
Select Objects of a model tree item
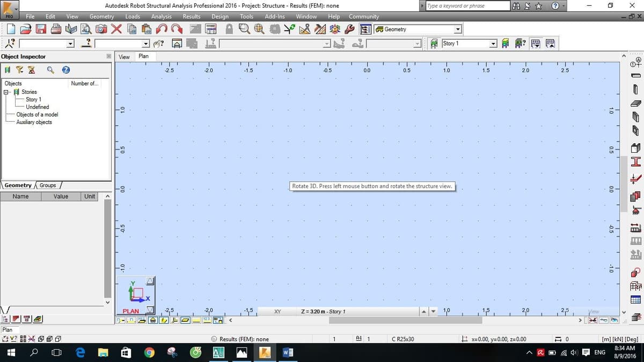pos(37,114)
